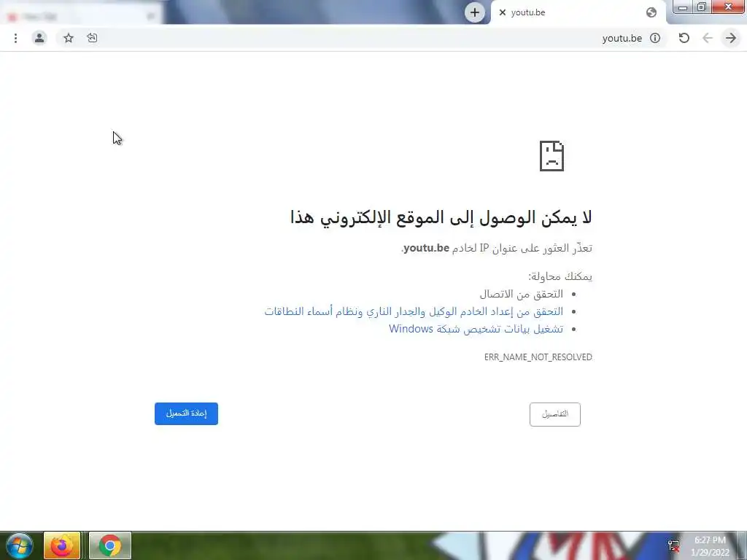This screenshot has height=560, width=747.
Task: Click the Chrome taskbar icon
Action: pyautogui.click(x=110, y=545)
